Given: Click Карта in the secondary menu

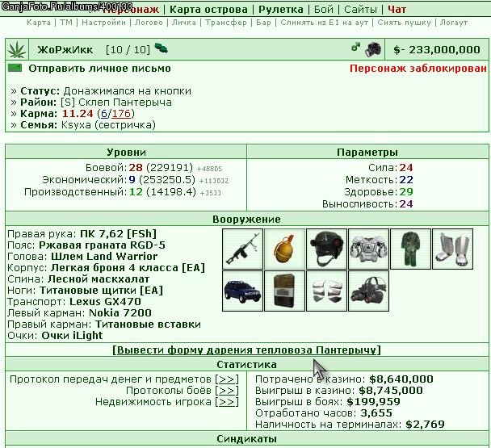Looking at the screenshot, I should 39,23.
